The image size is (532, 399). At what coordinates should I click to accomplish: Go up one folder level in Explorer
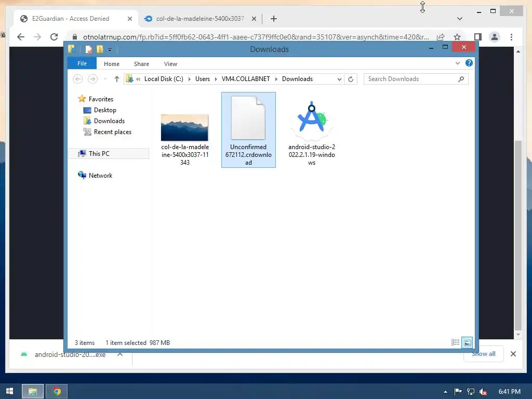[x=117, y=79]
